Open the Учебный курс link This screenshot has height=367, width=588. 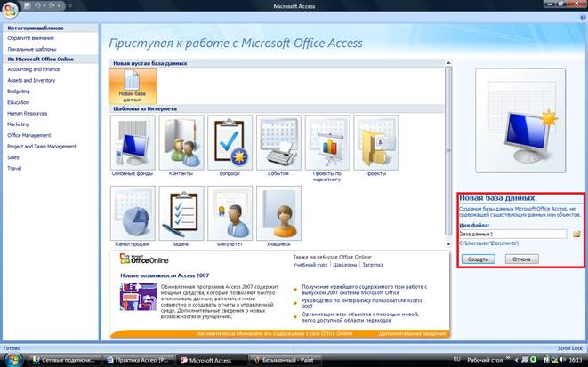(x=310, y=265)
